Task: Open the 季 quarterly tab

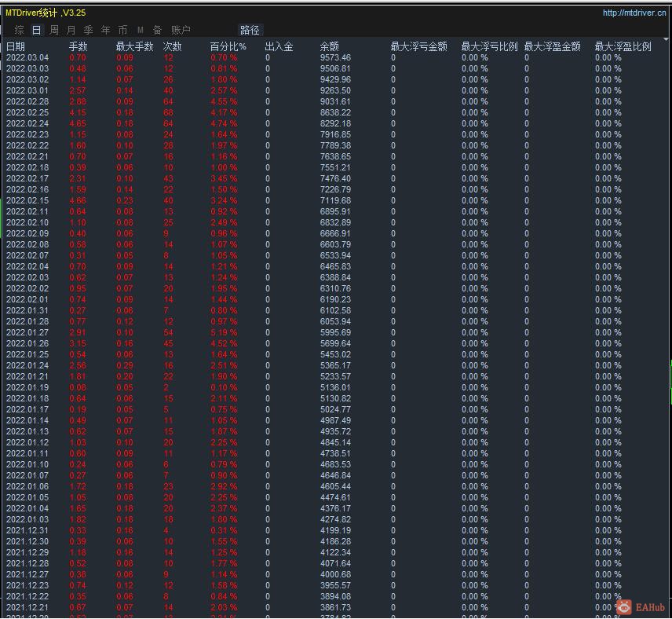Action: (x=88, y=30)
